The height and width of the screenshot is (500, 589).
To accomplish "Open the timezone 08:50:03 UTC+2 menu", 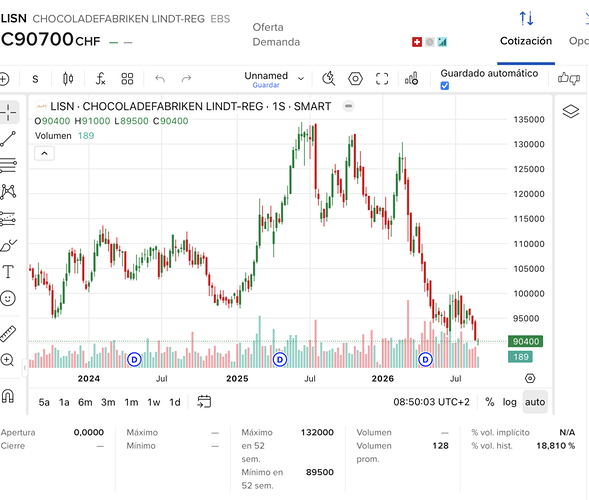I will tap(431, 402).
